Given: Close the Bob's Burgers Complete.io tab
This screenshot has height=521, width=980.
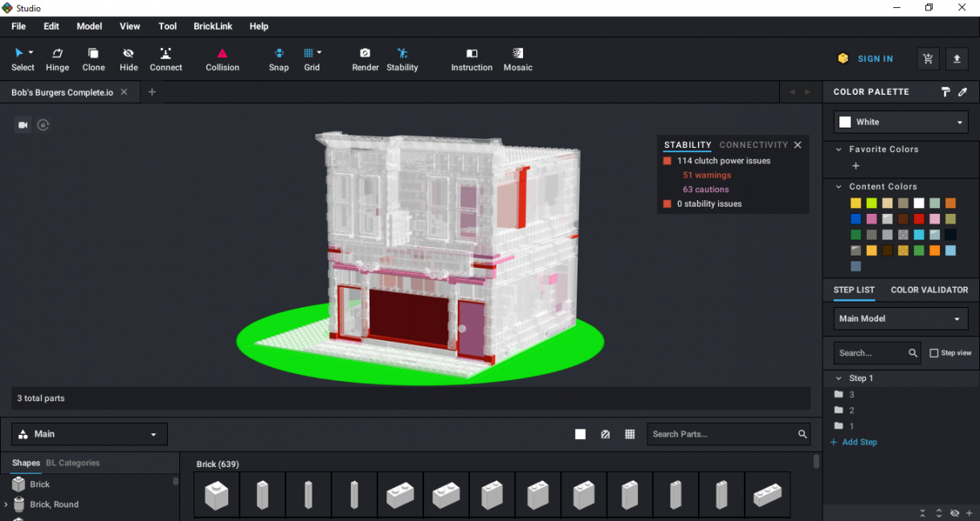Looking at the screenshot, I should (x=124, y=92).
